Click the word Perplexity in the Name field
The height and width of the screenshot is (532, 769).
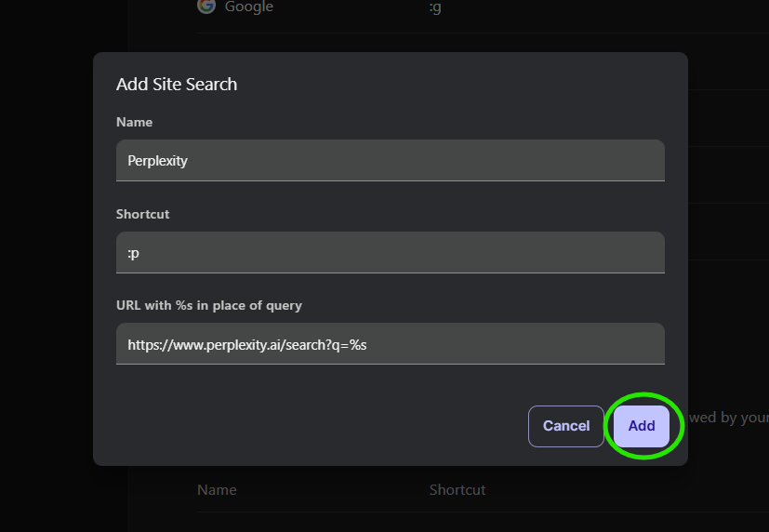pos(157,161)
